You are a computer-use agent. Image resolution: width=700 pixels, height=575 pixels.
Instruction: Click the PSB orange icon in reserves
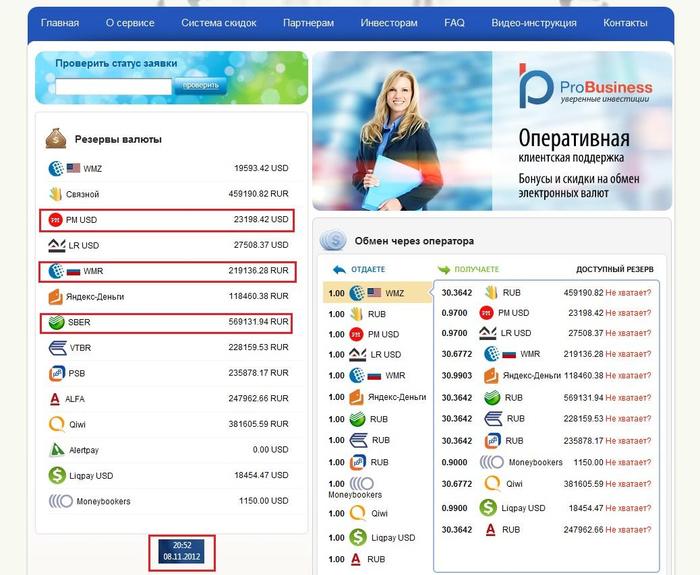pos(56,374)
